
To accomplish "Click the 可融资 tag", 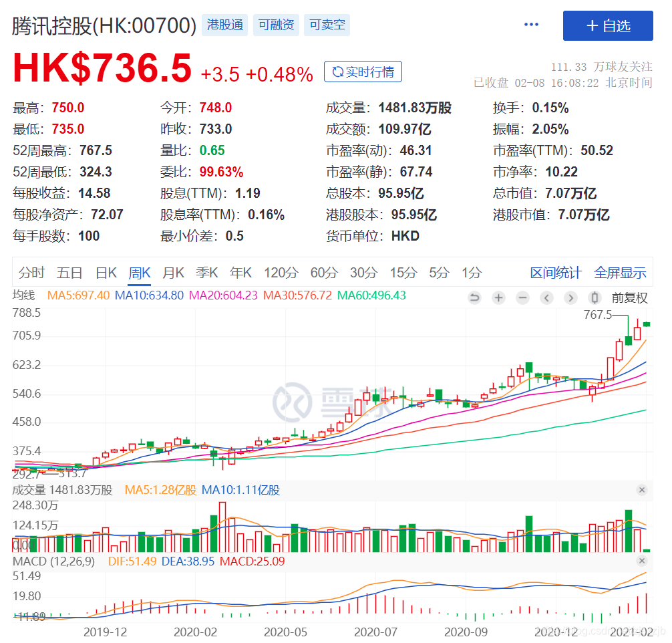I will click(276, 25).
